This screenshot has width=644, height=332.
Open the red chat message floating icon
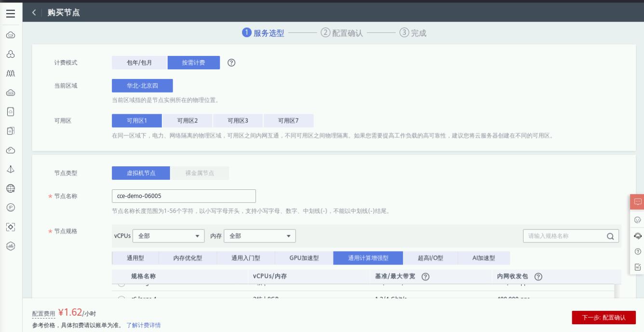click(637, 201)
